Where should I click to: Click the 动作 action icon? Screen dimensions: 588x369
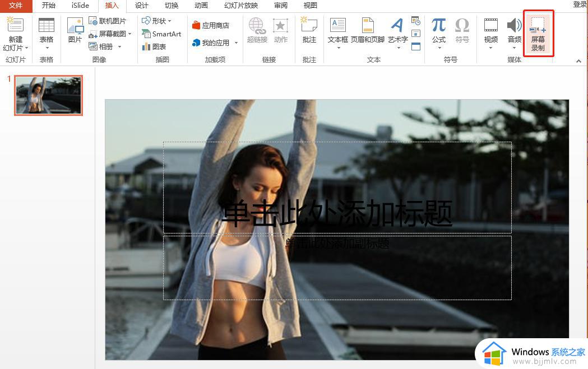280,25
